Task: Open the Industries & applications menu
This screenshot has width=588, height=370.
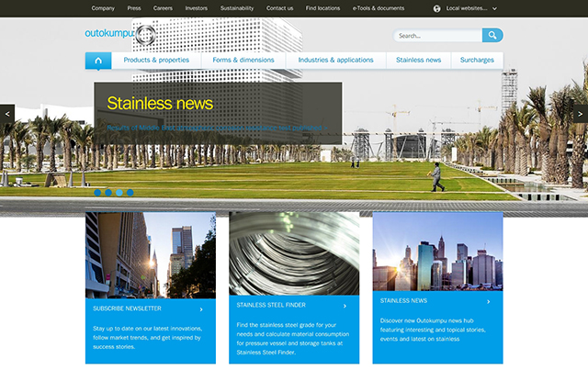Action: click(x=335, y=61)
